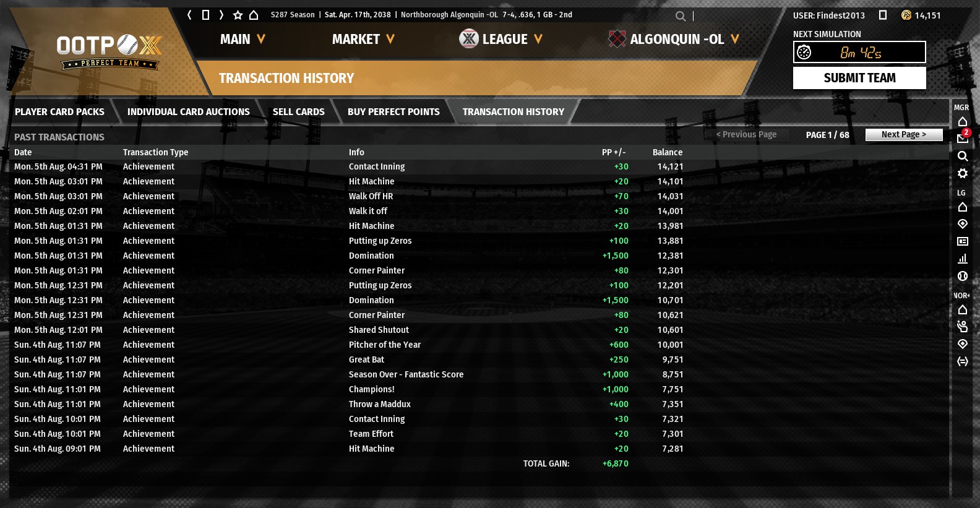Image resolution: width=980 pixels, height=508 pixels.
Task: Click the Previous Page button
Action: pos(746,134)
